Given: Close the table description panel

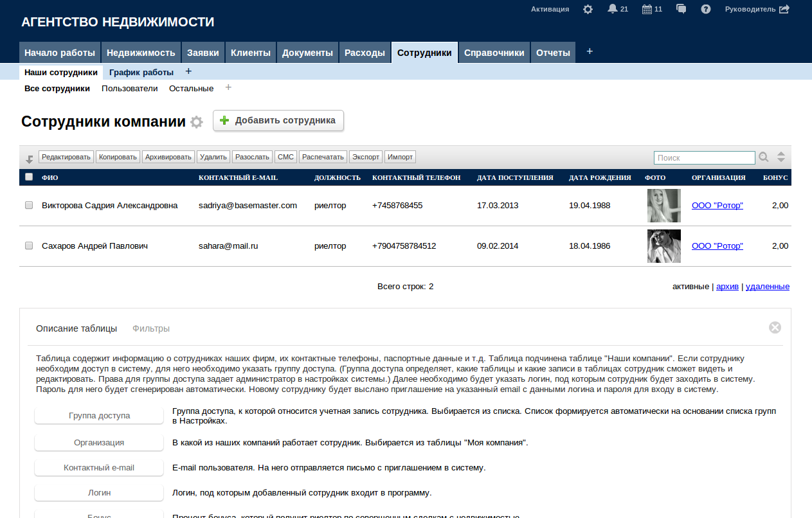Looking at the screenshot, I should pyautogui.click(x=775, y=328).
